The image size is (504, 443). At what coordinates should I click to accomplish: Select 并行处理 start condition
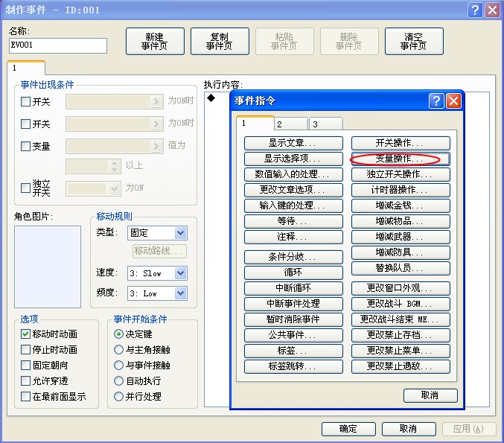pos(118,396)
